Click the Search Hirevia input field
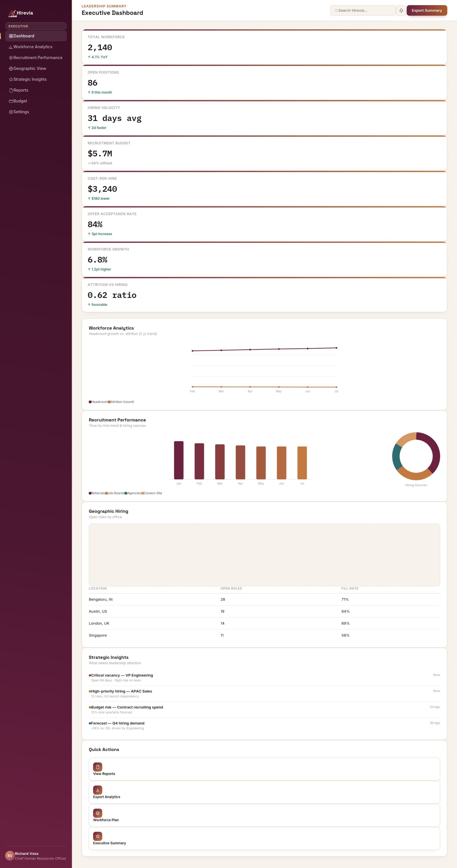Viewport: 457px width, 868px height. 363,11
